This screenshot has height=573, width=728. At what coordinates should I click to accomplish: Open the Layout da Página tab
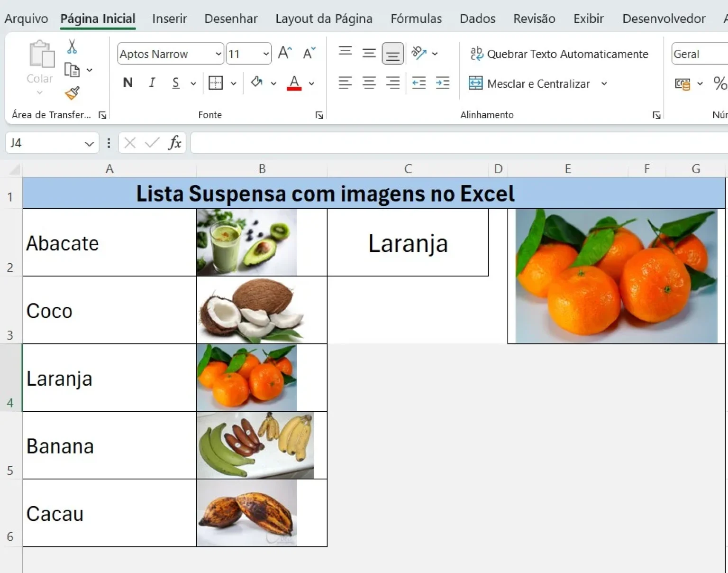(324, 18)
